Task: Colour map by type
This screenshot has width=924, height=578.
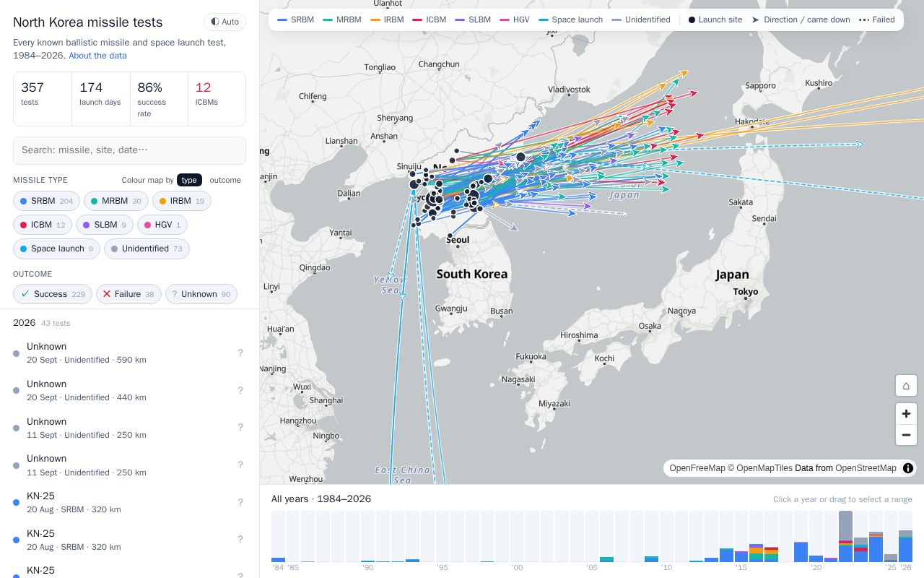Action: click(x=189, y=180)
